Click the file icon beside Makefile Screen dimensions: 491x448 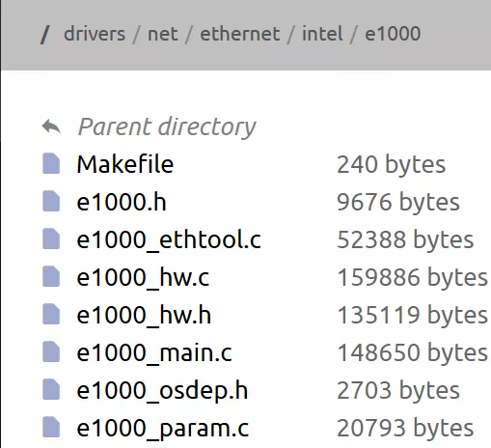(51, 163)
